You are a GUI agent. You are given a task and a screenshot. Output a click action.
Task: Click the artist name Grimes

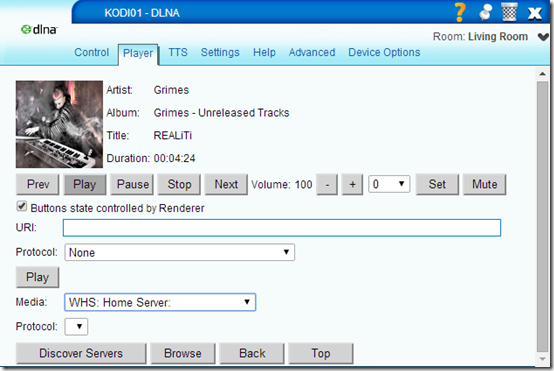(x=171, y=90)
